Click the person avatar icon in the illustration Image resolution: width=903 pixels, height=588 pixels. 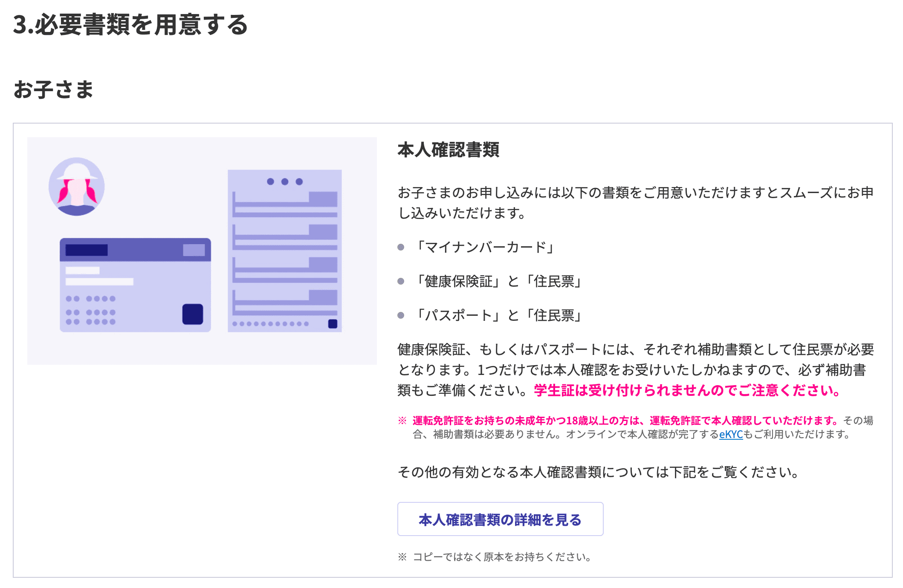point(77,186)
